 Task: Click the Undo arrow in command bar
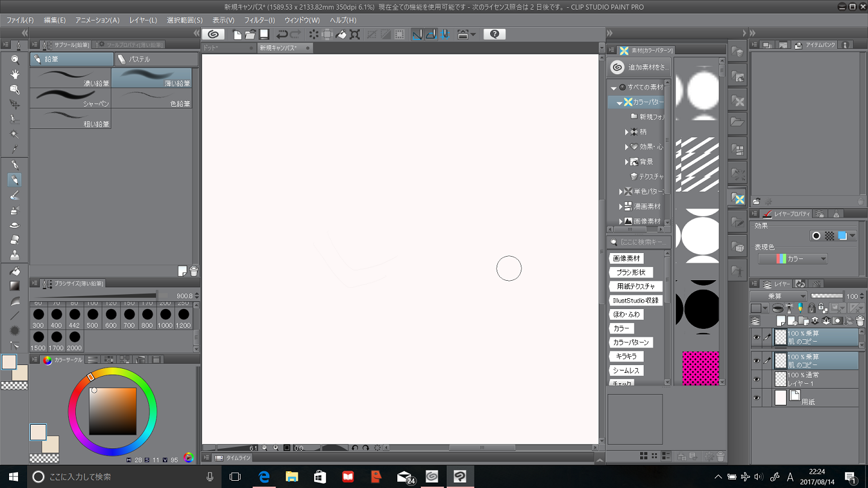(x=281, y=34)
